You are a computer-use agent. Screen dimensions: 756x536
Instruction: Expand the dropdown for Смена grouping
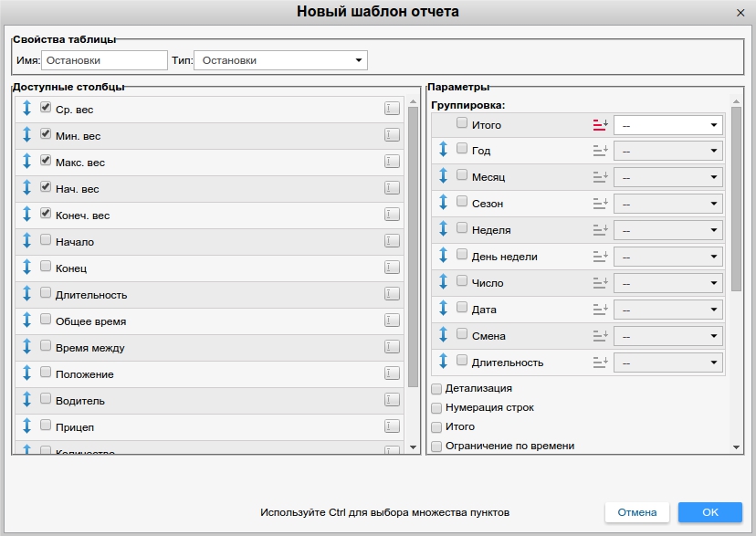tap(668, 336)
